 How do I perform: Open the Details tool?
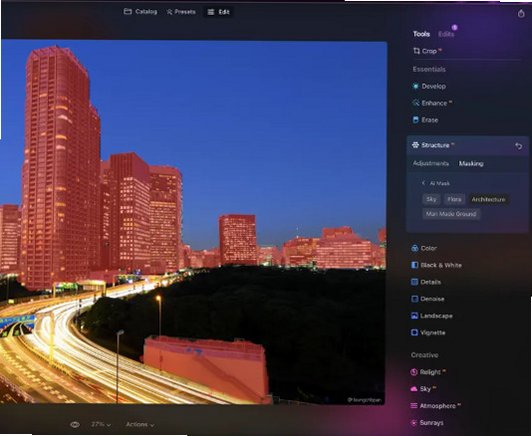[426, 282]
